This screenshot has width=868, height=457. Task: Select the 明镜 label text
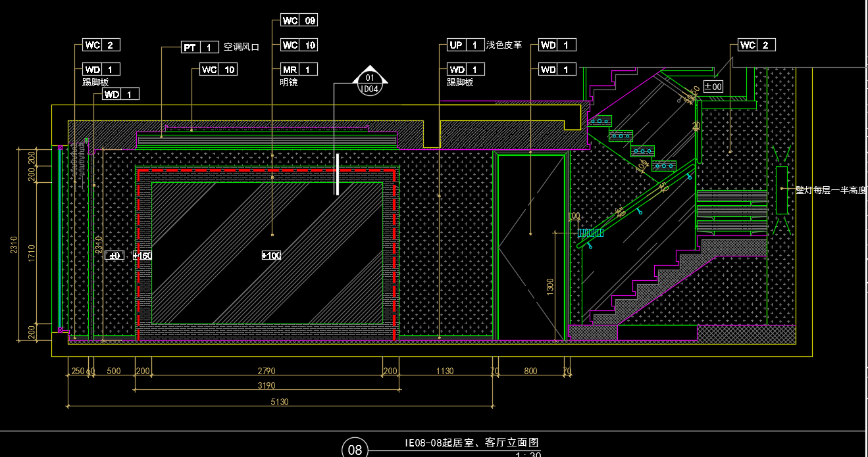pos(289,83)
